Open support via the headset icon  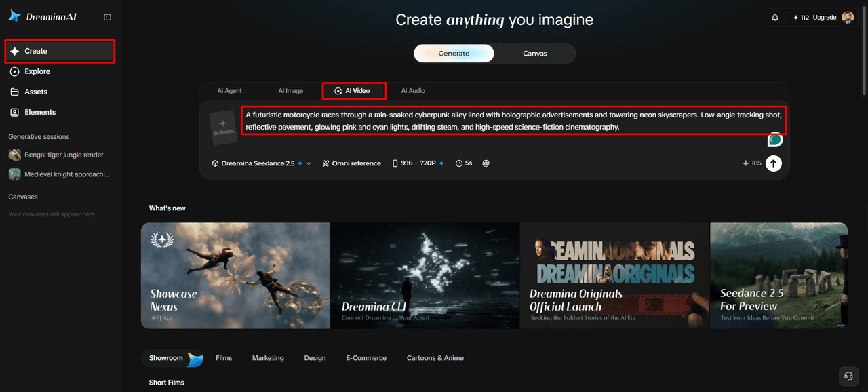848,376
